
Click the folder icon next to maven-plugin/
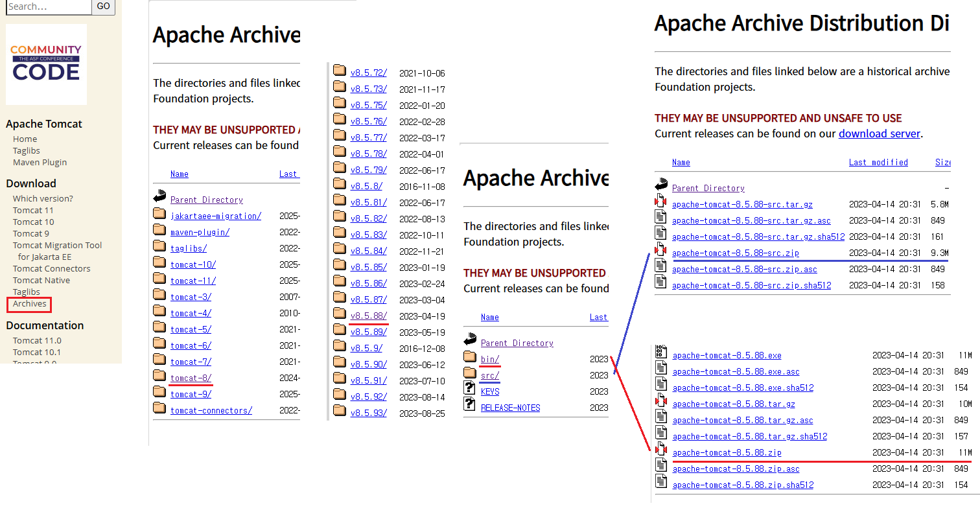(x=159, y=230)
